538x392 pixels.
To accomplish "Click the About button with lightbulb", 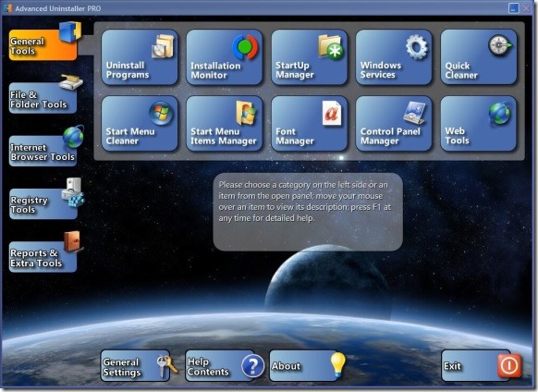I will coord(304,366).
